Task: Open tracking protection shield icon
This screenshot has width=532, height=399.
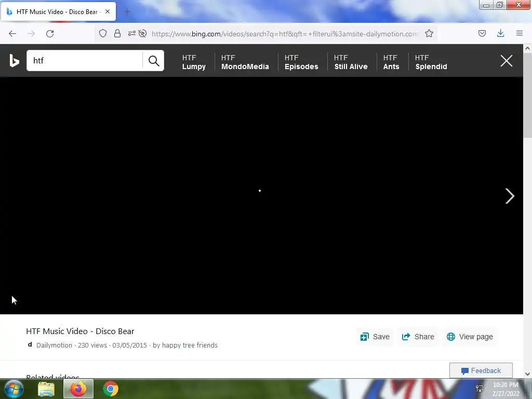Action: click(103, 33)
